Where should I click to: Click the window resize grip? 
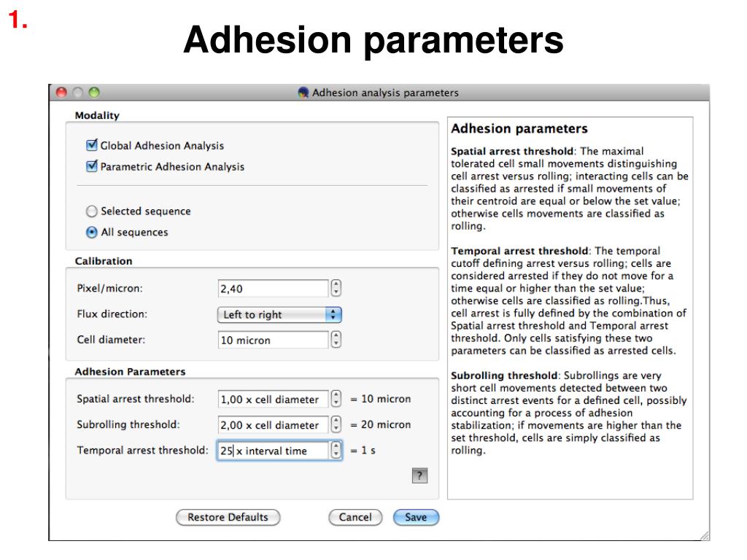pyautogui.click(x=704, y=535)
